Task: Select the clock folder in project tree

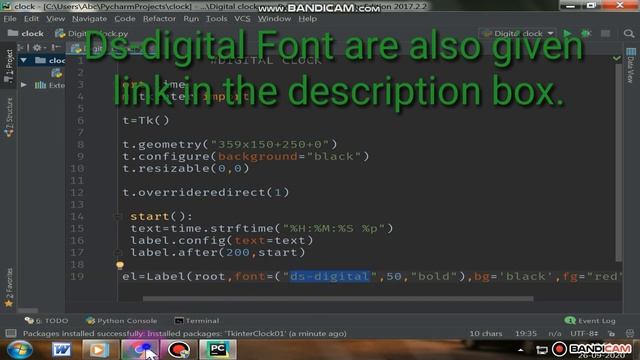Action: click(50, 60)
